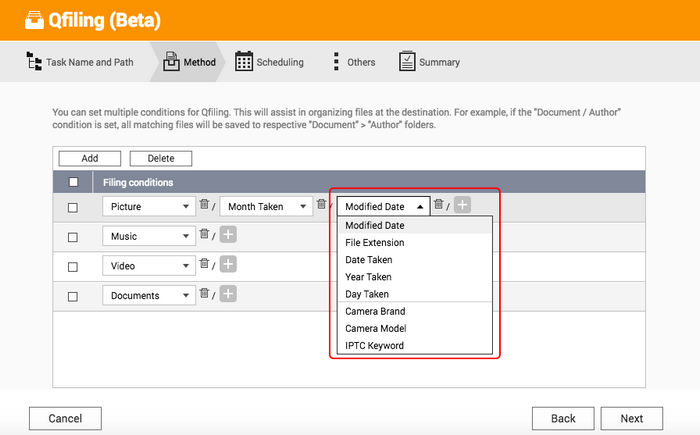Delete the Modified Date condition via trash icon

point(439,204)
